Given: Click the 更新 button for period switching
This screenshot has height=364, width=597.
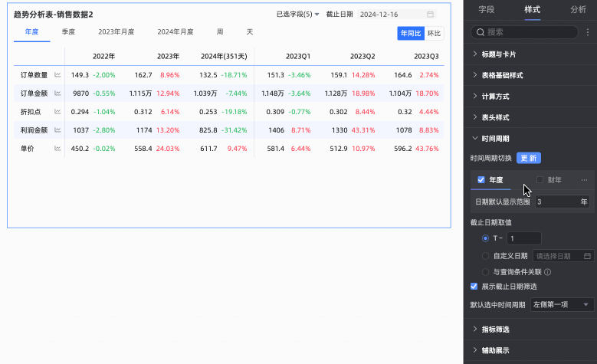Looking at the screenshot, I should (x=529, y=158).
